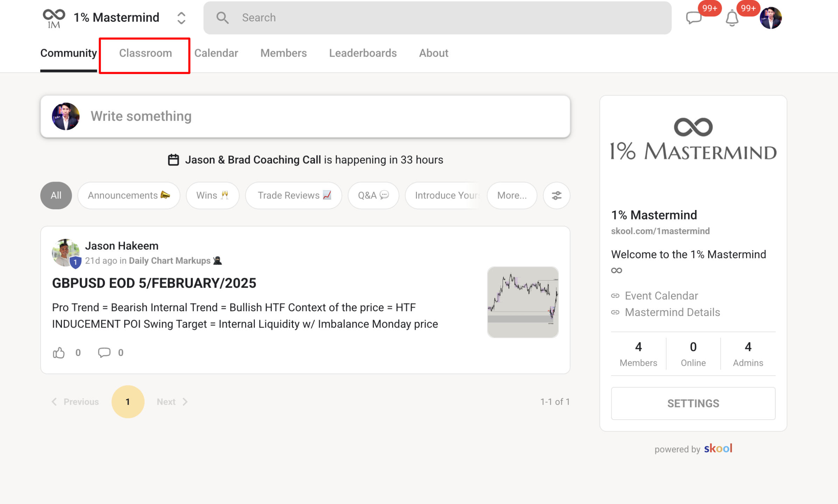Click the calendar icon by Coaching Call
This screenshot has height=504, width=838.
(173, 160)
